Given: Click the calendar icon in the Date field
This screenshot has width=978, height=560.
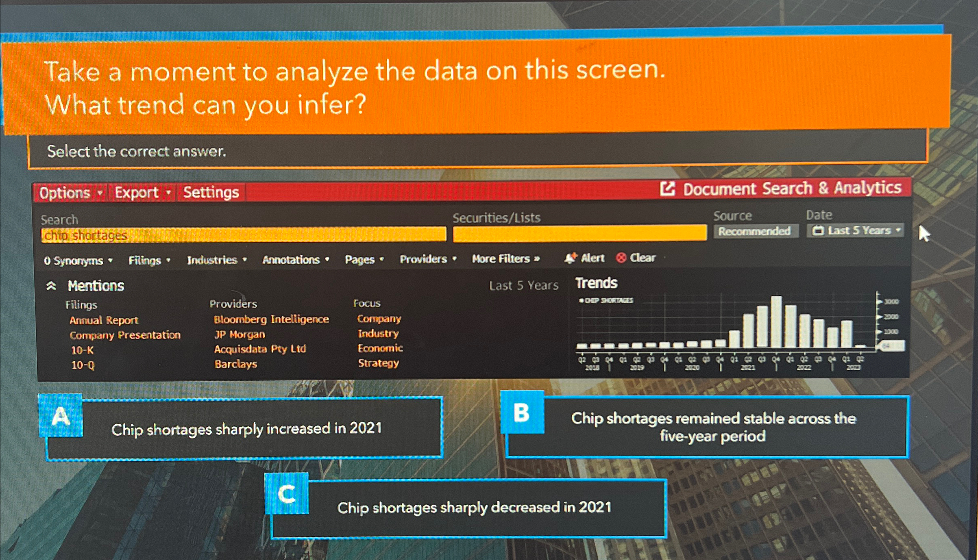Looking at the screenshot, I should (x=818, y=230).
